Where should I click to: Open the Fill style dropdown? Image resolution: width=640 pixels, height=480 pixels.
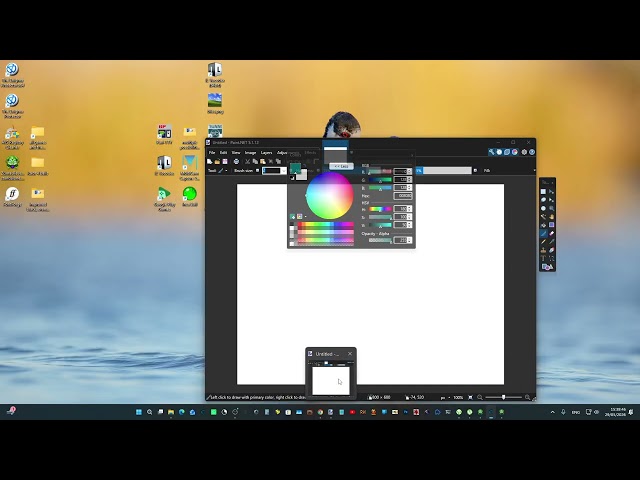click(x=487, y=171)
